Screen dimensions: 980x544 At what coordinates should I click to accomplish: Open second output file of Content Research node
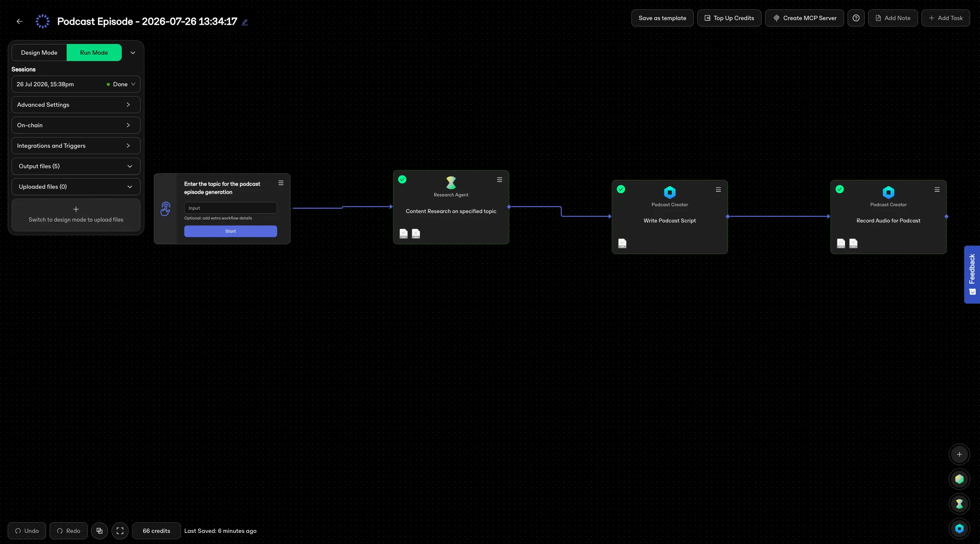click(416, 234)
